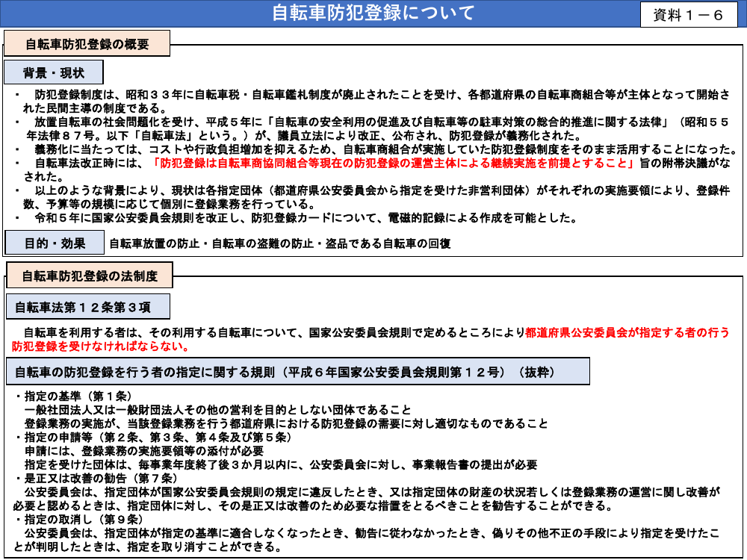Click the document label '資料１－６'

[689, 15]
